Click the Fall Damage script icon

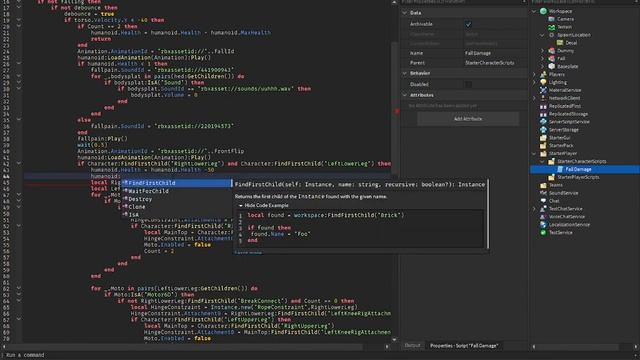[x=560, y=169]
